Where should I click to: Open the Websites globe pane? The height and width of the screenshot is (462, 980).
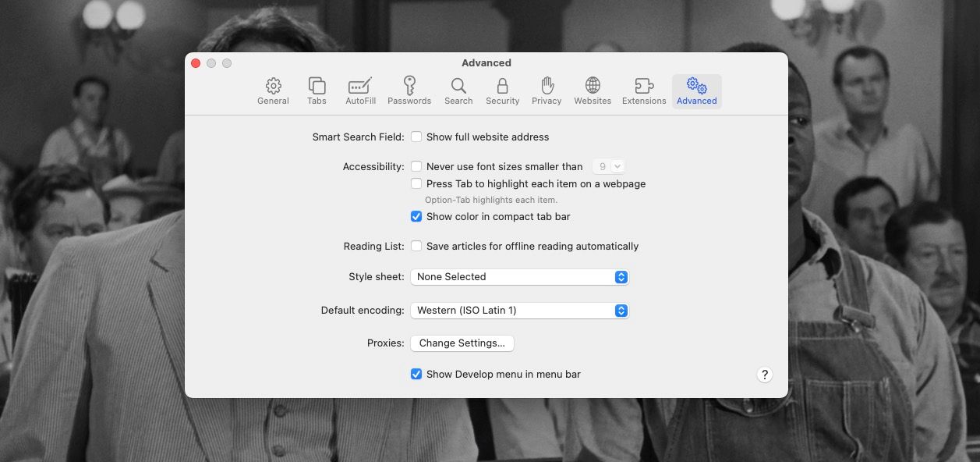click(x=593, y=91)
